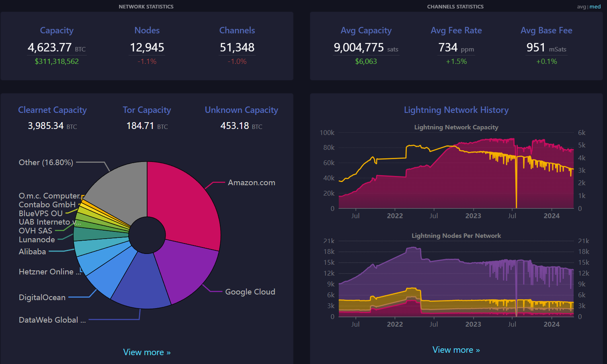Click the Avg Fee Rate heading
Viewport: 607px width, 364px height.
click(456, 31)
